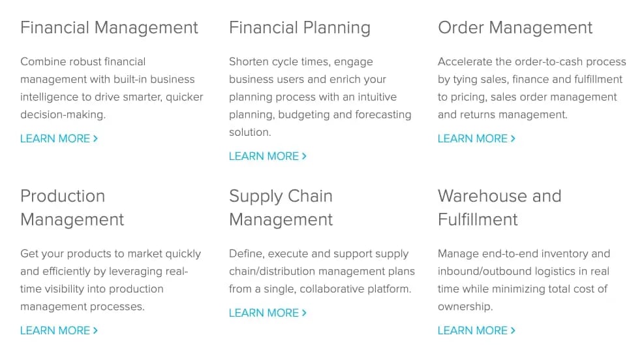Visit Learn More link for Production Management
644x350 pixels.
tap(55, 330)
